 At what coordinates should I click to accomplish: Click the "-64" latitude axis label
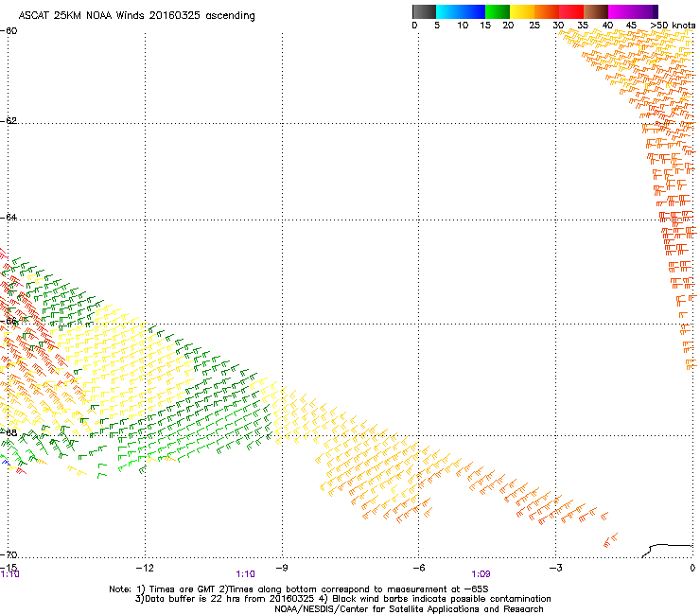9,217
